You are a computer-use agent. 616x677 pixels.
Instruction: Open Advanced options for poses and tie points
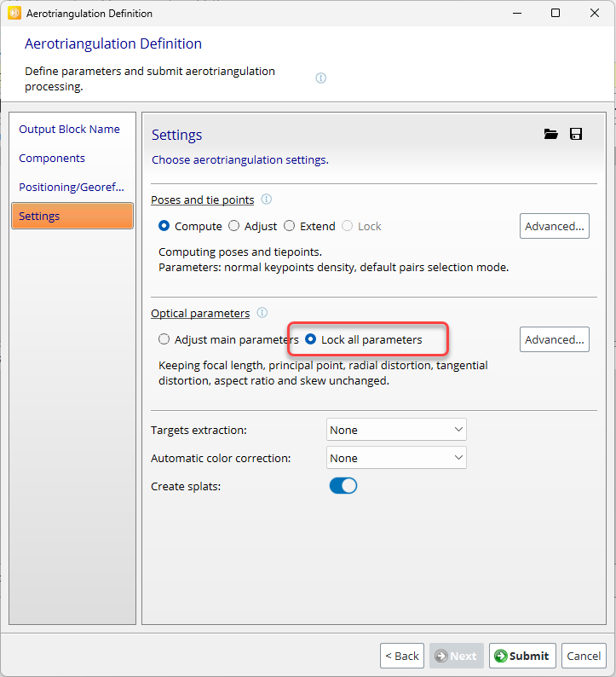(x=555, y=226)
